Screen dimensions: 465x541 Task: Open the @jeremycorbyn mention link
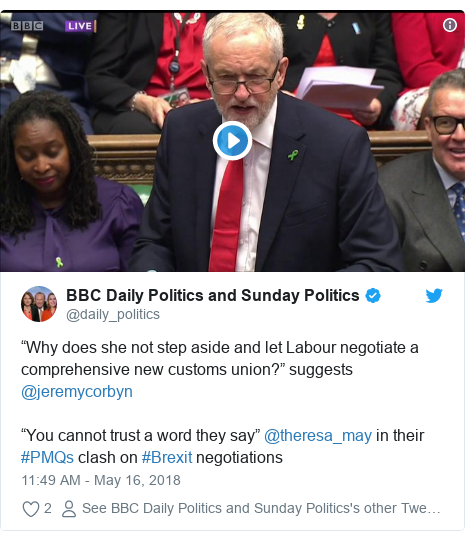[x=77, y=392]
